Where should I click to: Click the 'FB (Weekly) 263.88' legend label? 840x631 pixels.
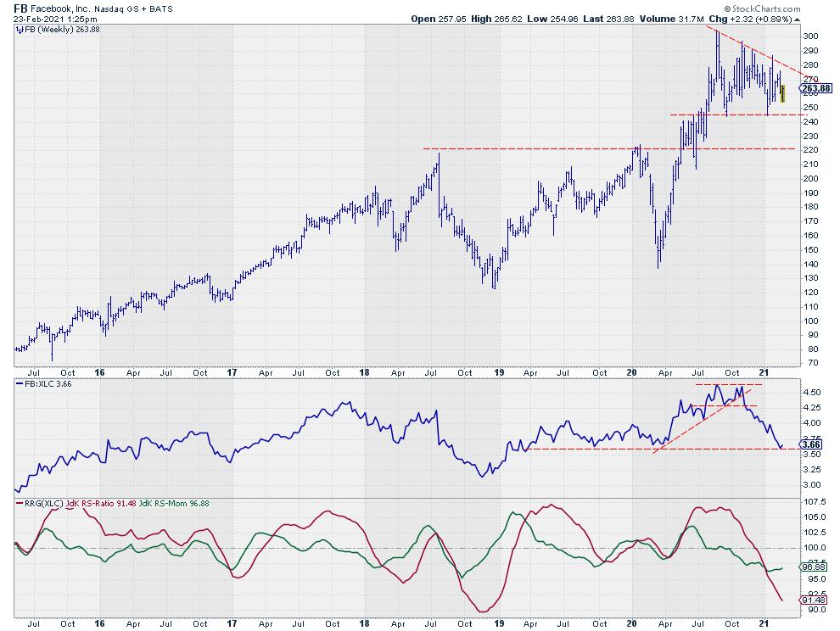click(62, 30)
